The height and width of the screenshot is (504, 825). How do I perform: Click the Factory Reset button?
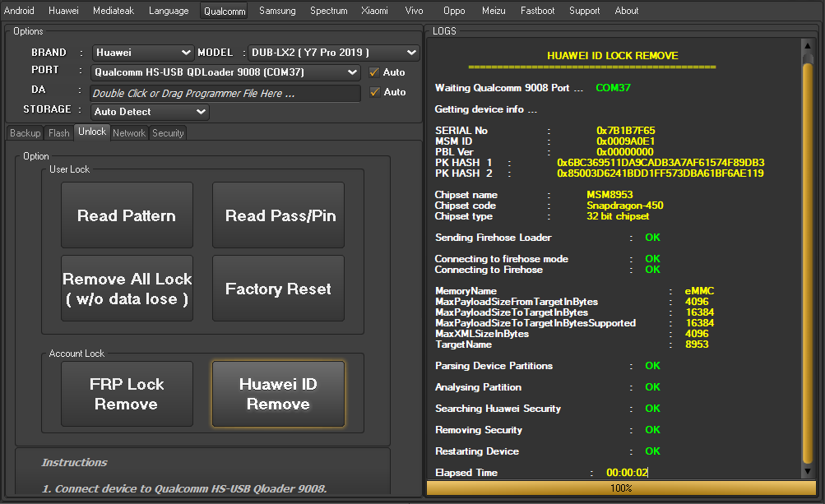click(x=278, y=289)
